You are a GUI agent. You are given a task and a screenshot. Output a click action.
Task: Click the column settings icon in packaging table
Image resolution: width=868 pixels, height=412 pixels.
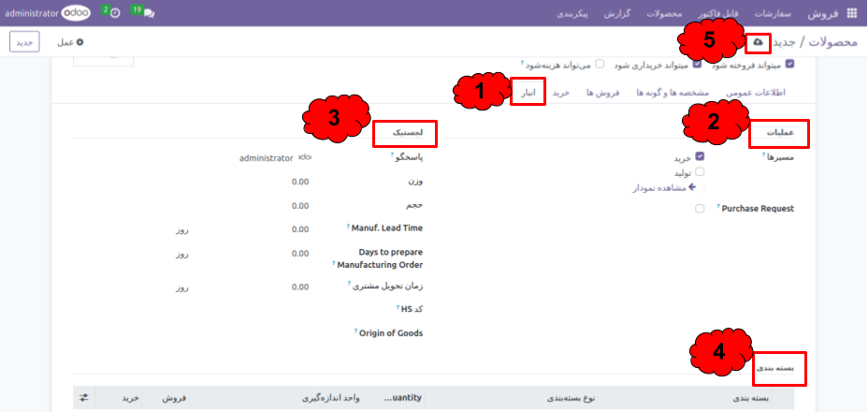click(83, 398)
